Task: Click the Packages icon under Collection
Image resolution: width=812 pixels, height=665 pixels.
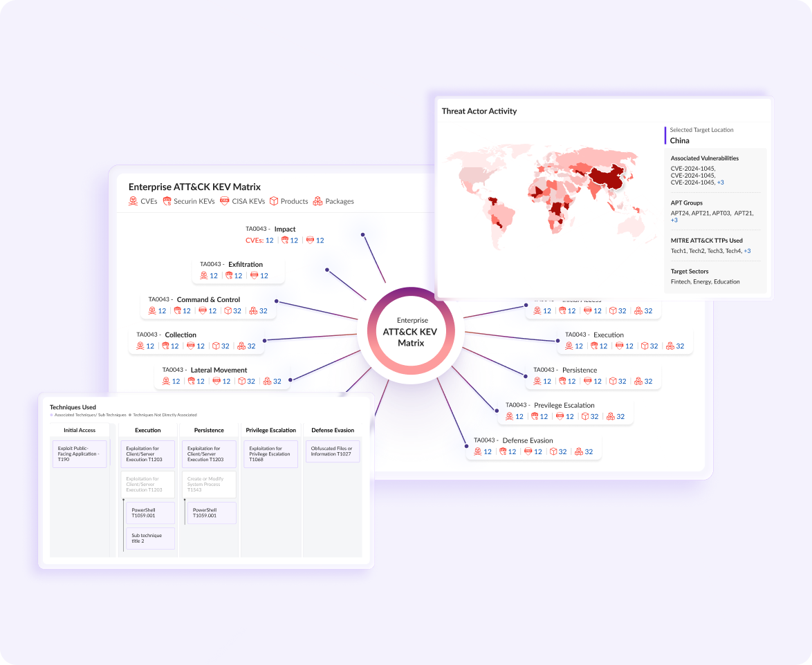Action: [x=241, y=346]
